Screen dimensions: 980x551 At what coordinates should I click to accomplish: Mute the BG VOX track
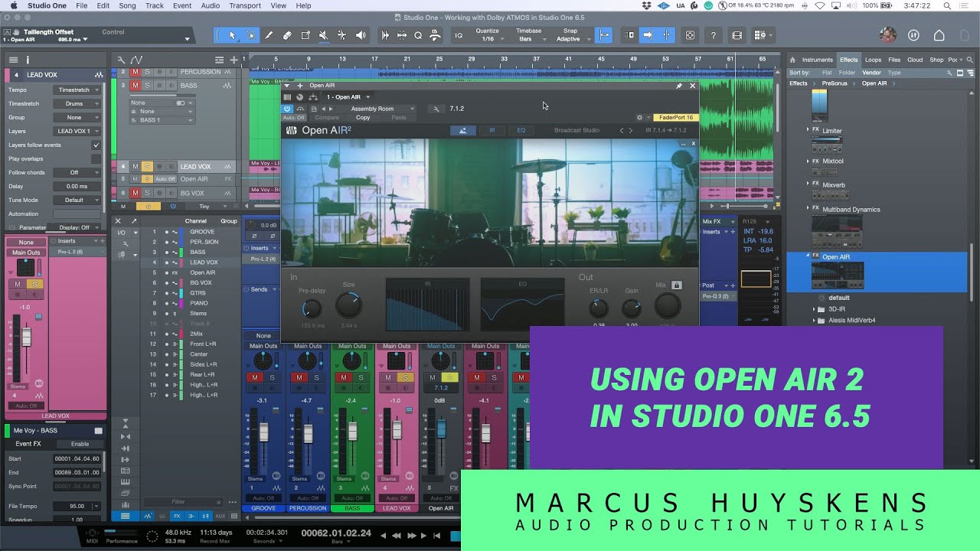[135, 193]
